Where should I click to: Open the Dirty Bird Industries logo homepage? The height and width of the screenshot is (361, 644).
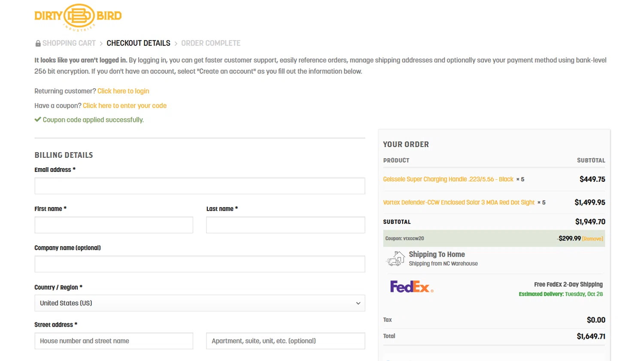click(78, 17)
